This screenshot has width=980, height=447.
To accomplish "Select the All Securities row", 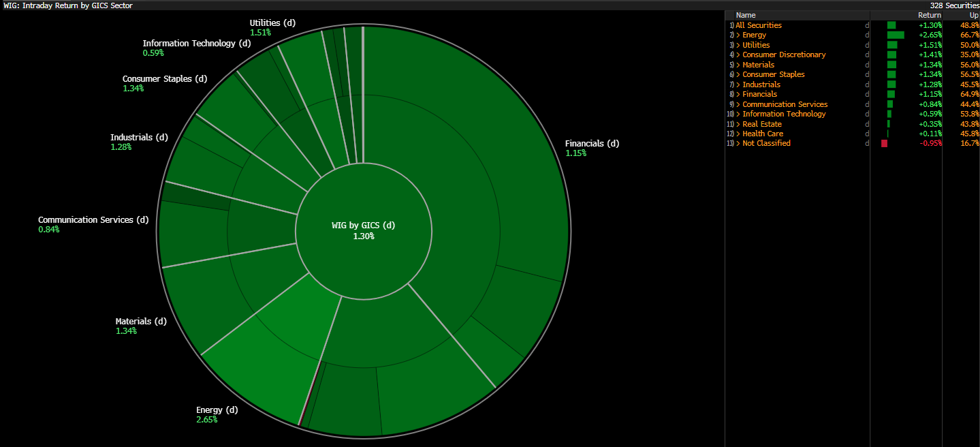I will tap(758, 25).
